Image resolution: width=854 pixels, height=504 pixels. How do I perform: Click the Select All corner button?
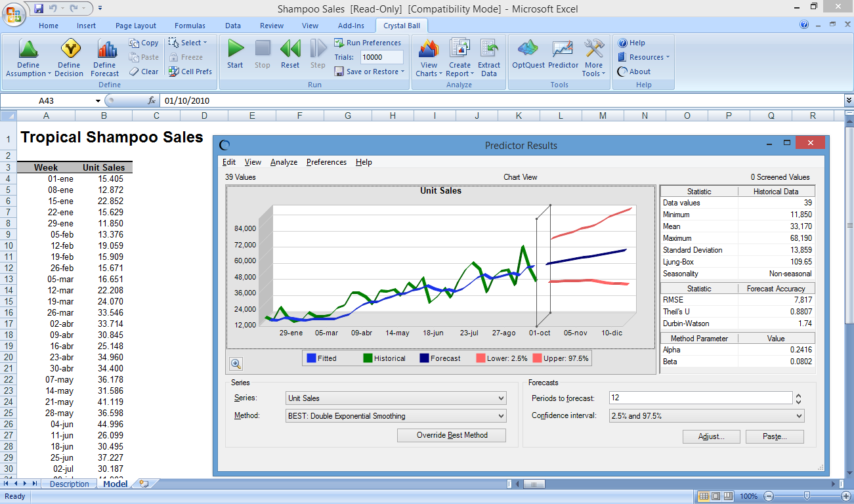point(8,116)
